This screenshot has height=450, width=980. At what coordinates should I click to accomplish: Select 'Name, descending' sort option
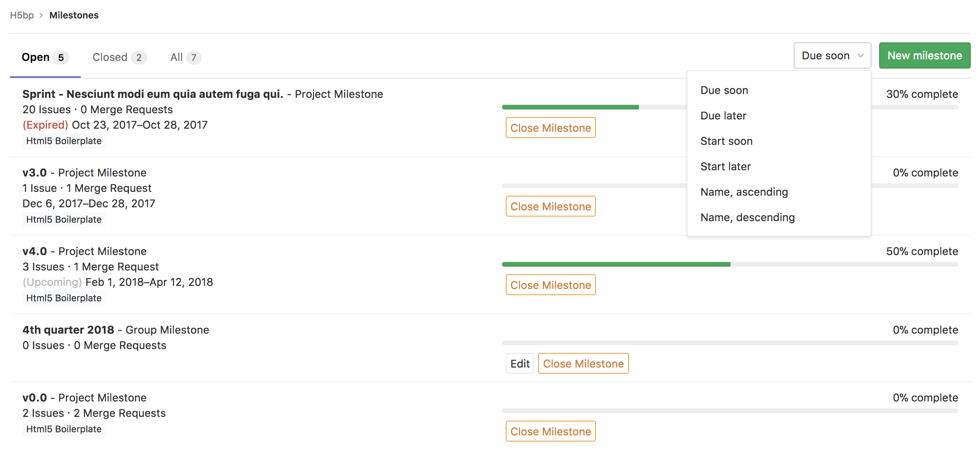click(x=748, y=217)
